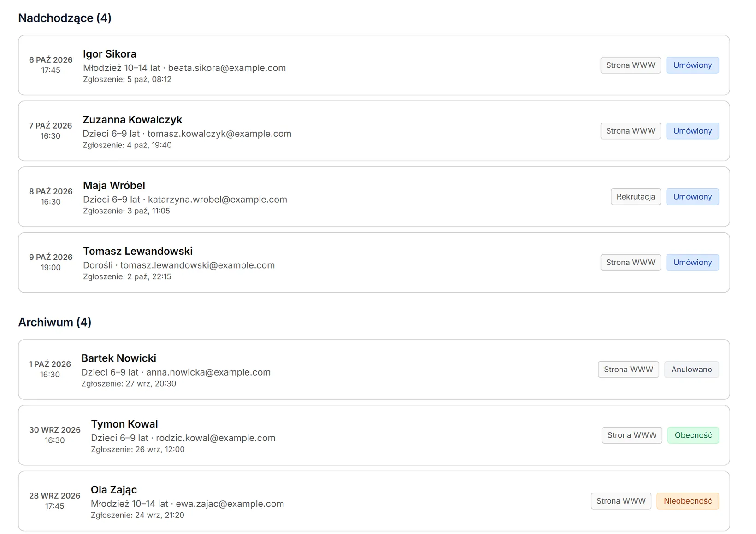The width and height of the screenshot is (756, 534).
Task: Select Strona WWW tag on Zuzanna Kowalczyk's row
Action: click(x=631, y=131)
